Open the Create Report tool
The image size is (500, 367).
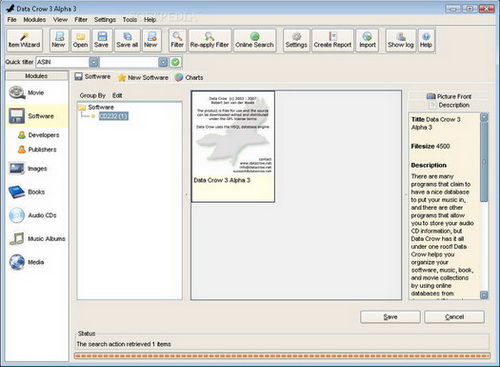coord(332,40)
